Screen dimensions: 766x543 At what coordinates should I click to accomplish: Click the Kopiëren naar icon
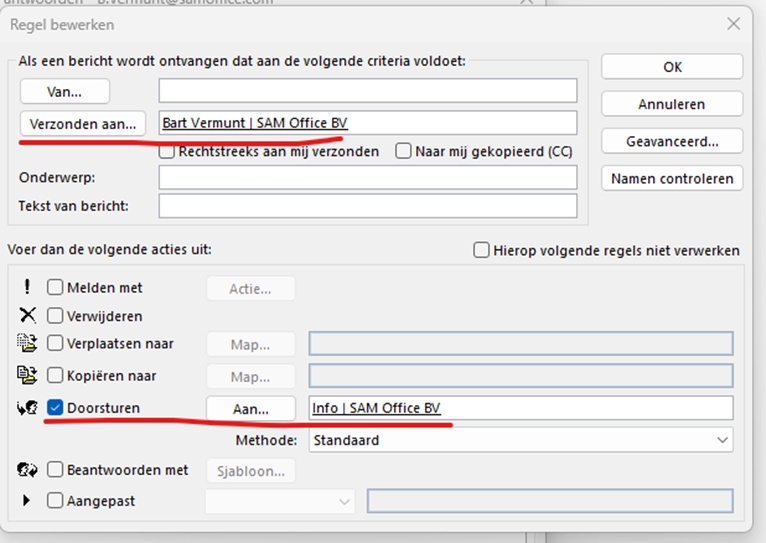point(27,377)
